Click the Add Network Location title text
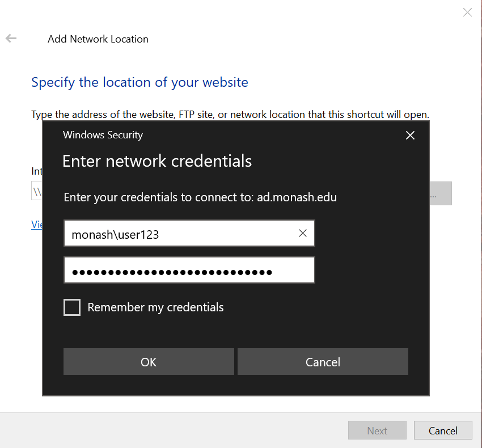 98,39
